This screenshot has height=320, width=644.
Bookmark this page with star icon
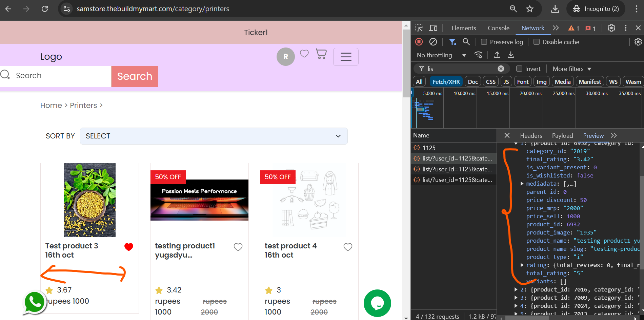pos(530,9)
